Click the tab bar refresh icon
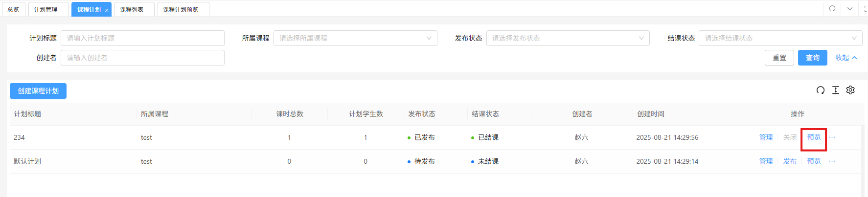 click(832, 9)
